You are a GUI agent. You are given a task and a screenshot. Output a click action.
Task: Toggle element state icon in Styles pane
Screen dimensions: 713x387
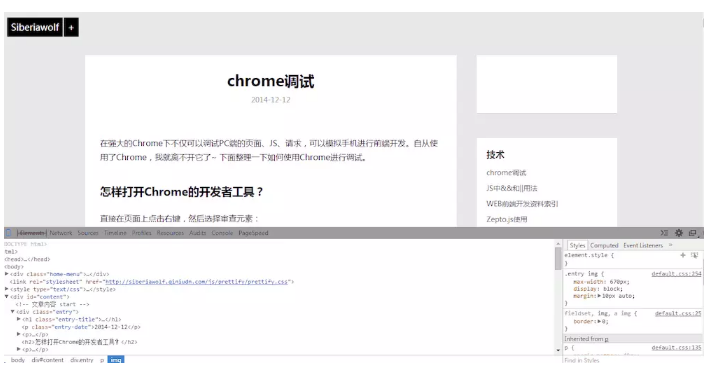[x=694, y=255]
